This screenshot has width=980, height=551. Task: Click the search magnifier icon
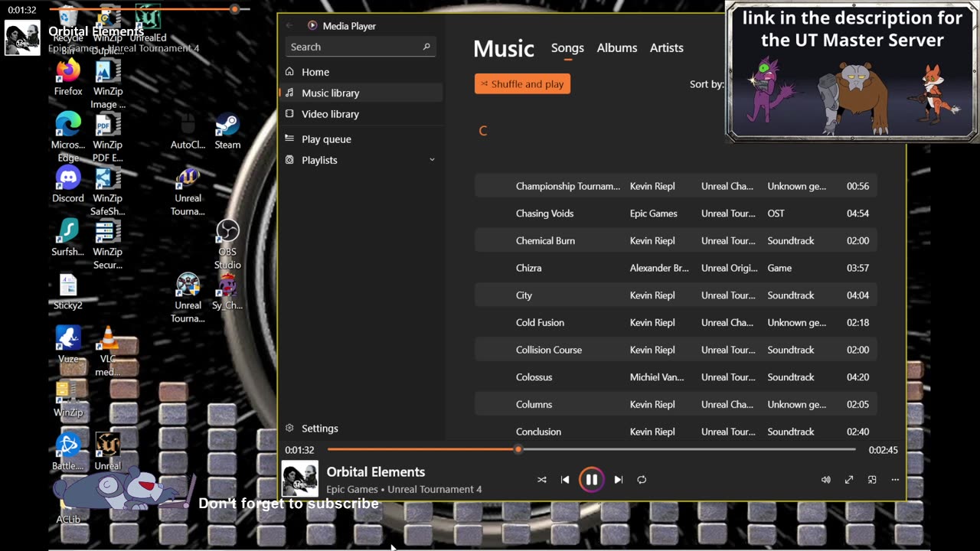click(426, 47)
